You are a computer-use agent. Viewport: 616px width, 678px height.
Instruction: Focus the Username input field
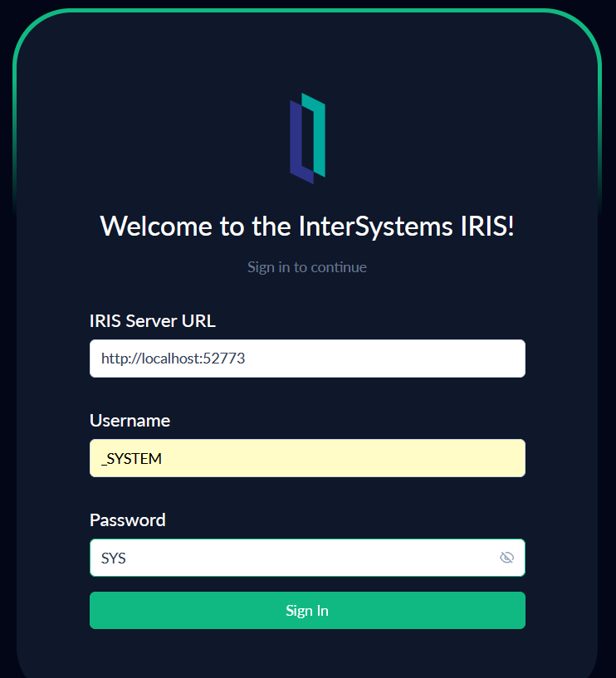(307, 458)
